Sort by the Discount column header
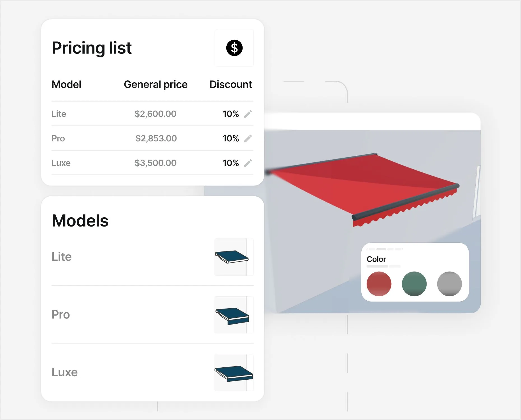 pyautogui.click(x=231, y=85)
